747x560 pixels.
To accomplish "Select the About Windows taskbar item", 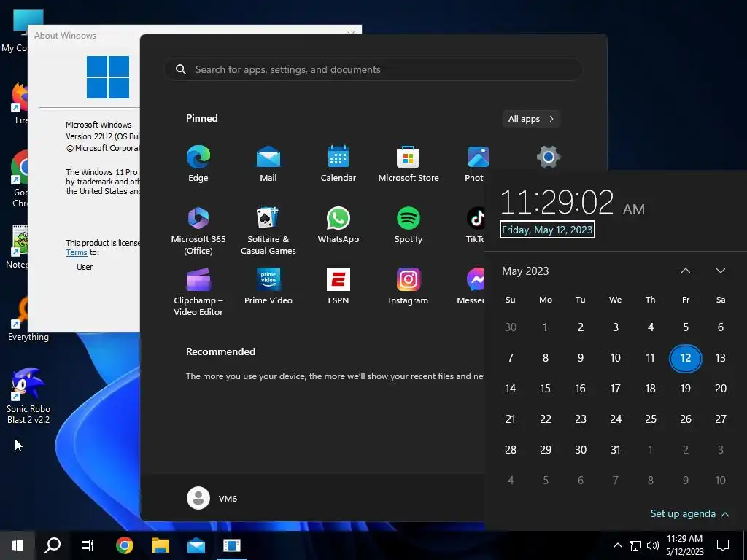I will click(x=231, y=545).
